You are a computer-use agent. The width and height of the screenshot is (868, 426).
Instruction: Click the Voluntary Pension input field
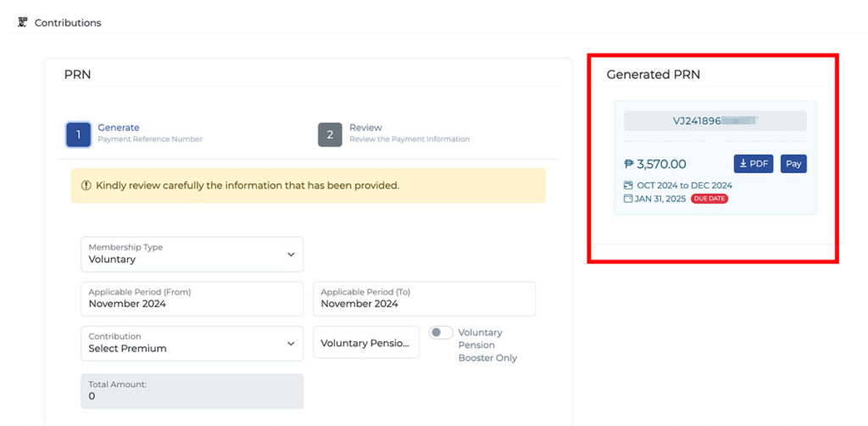[x=366, y=343]
